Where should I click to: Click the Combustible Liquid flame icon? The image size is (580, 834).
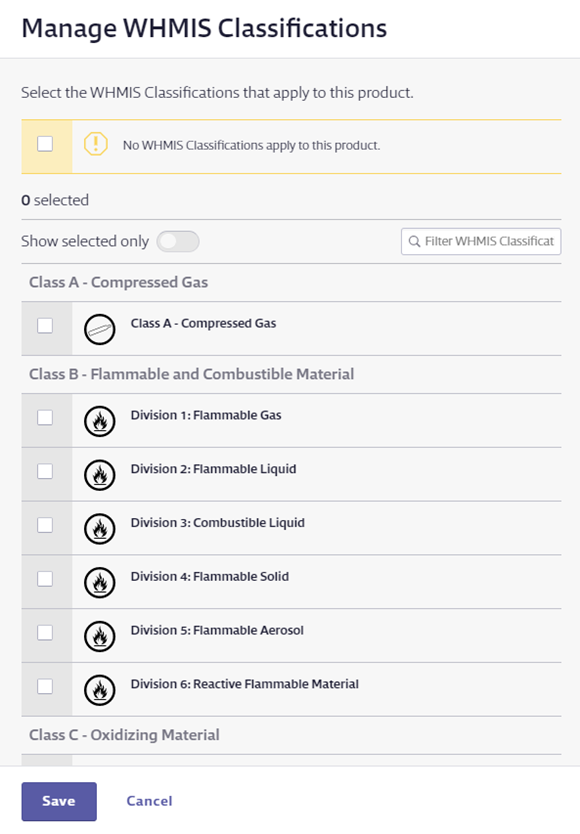(100, 529)
